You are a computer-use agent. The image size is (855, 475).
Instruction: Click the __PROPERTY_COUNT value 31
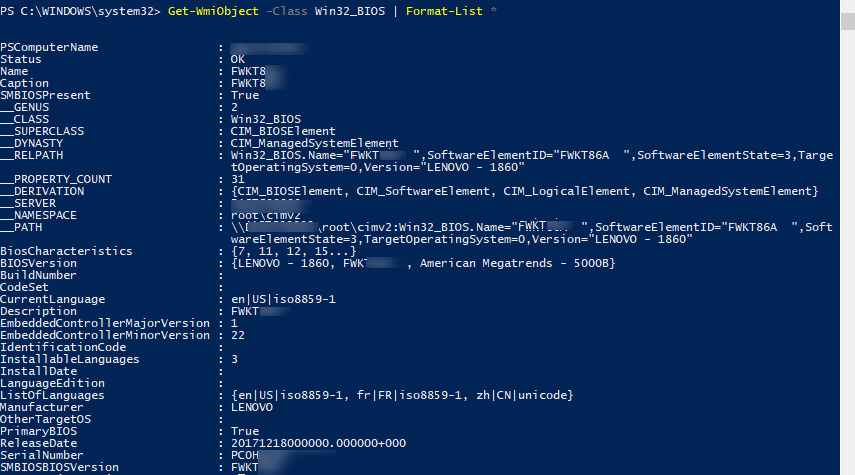point(238,179)
